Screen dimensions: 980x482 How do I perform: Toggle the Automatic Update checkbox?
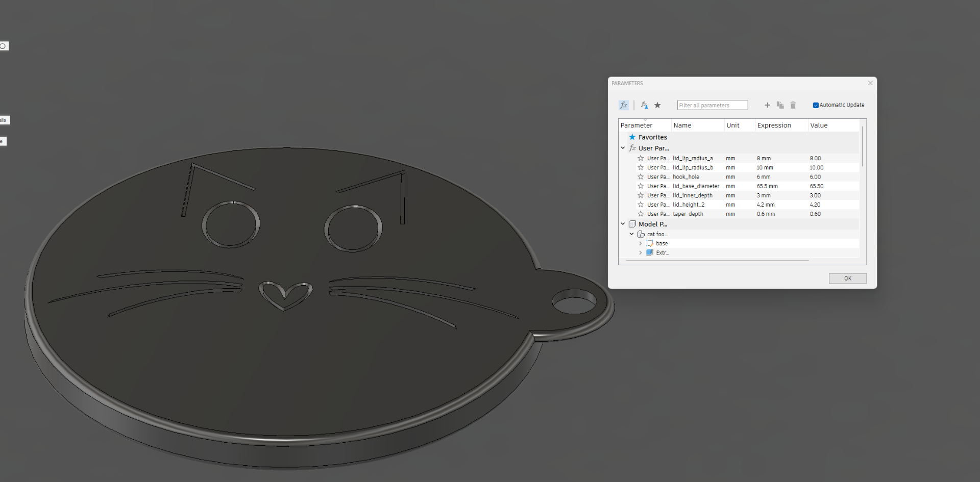tap(816, 105)
